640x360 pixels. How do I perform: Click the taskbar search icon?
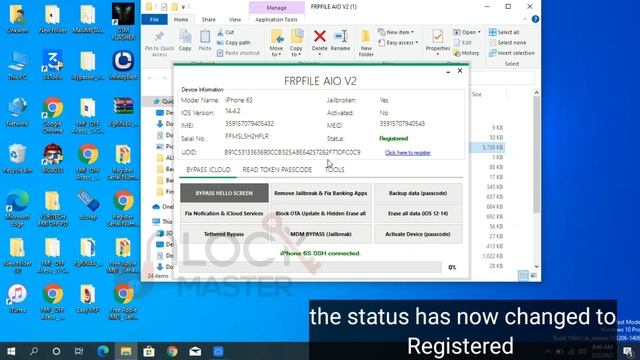[x=34, y=351]
